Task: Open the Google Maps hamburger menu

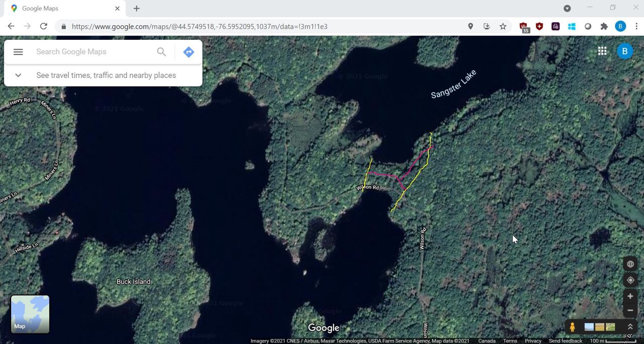Action: (18, 52)
